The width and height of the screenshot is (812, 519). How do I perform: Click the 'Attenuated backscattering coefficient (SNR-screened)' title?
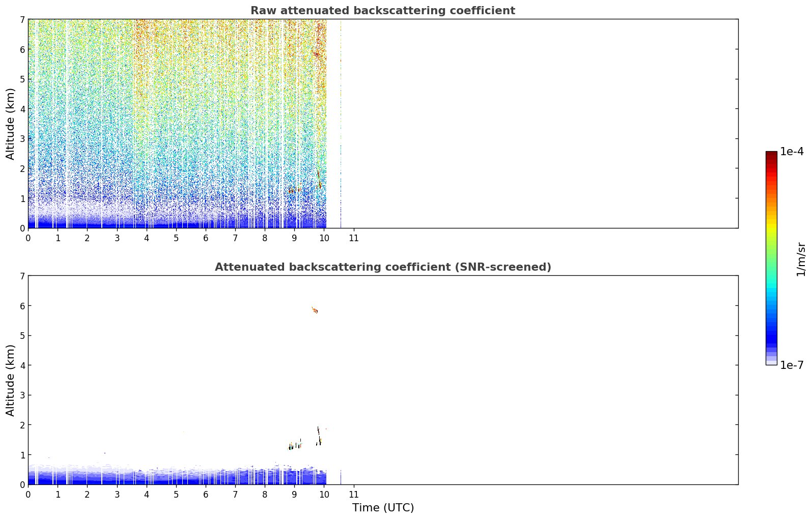[383, 267]
